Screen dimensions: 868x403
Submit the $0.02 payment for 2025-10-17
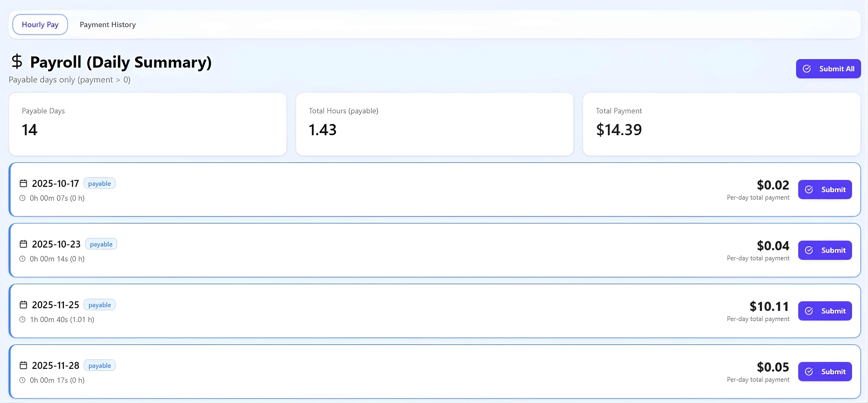[825, 189]
